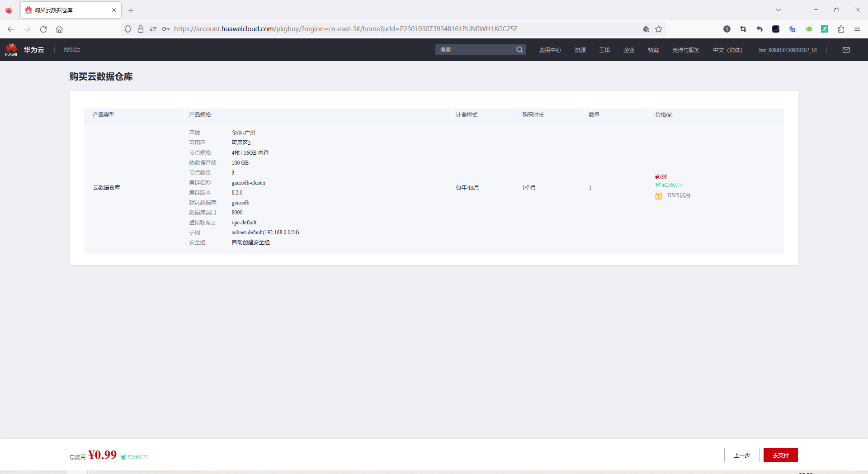
Task: Open the translate extension icon
Action: [792, 29]
